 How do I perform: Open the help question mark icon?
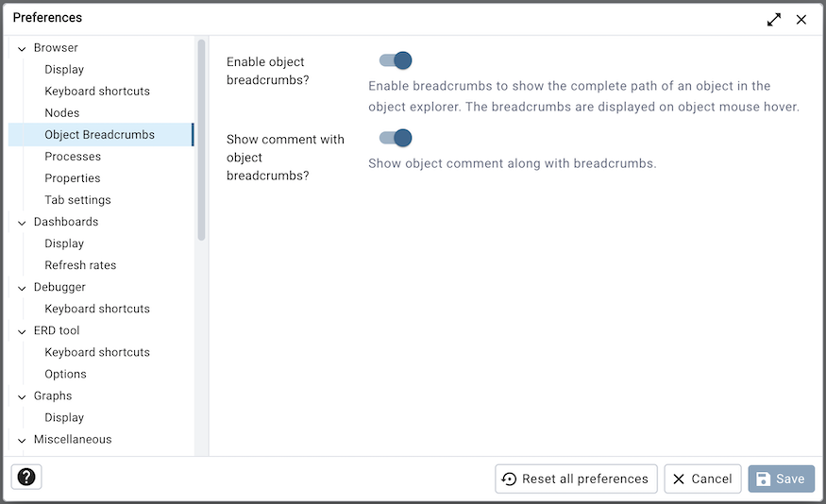26,478
